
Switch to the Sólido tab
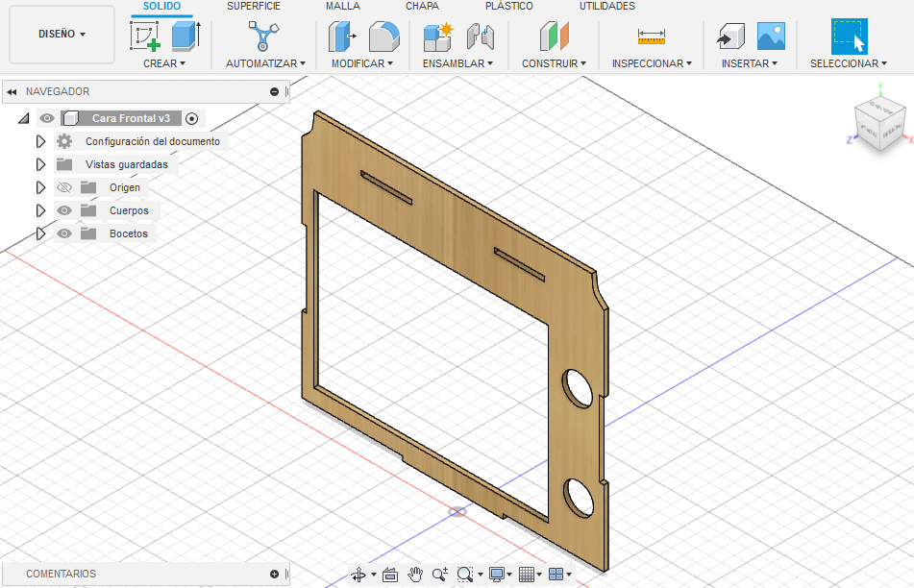tap(162, 6)
